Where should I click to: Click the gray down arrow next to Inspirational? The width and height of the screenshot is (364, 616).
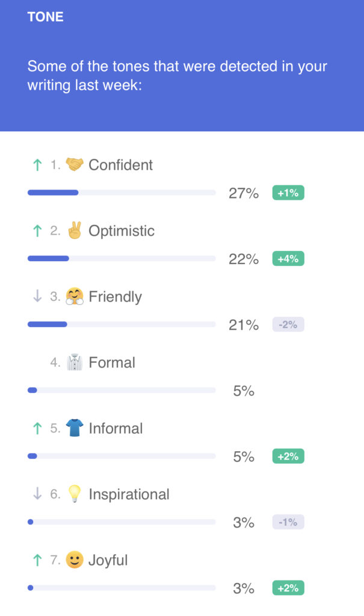[x=37, y=494]
